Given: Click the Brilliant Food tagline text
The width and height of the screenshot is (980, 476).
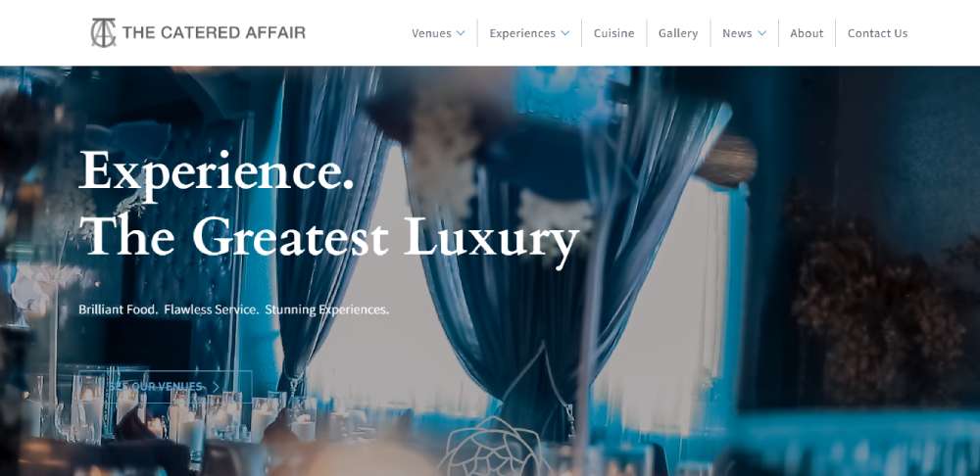Looking at the screenshot, I should coord(234,309).
